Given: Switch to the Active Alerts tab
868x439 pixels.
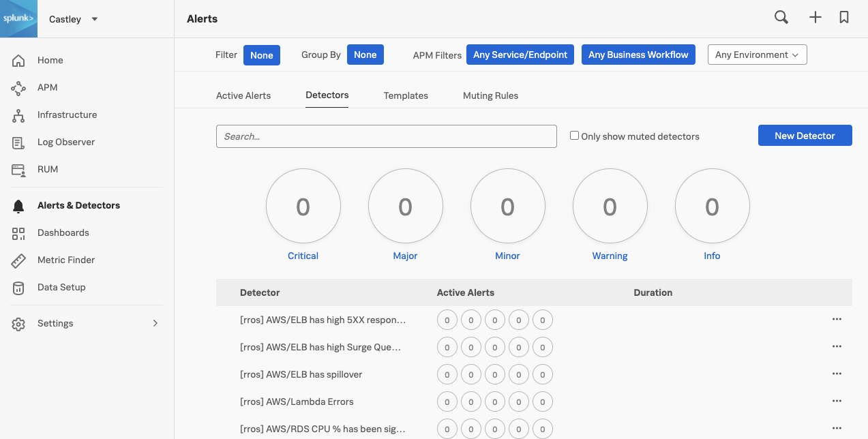Looking at the screenshot, I should coord(243,95).
